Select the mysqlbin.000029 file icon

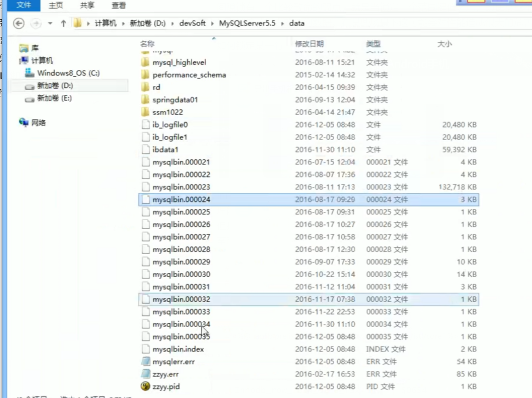(146, 262)
